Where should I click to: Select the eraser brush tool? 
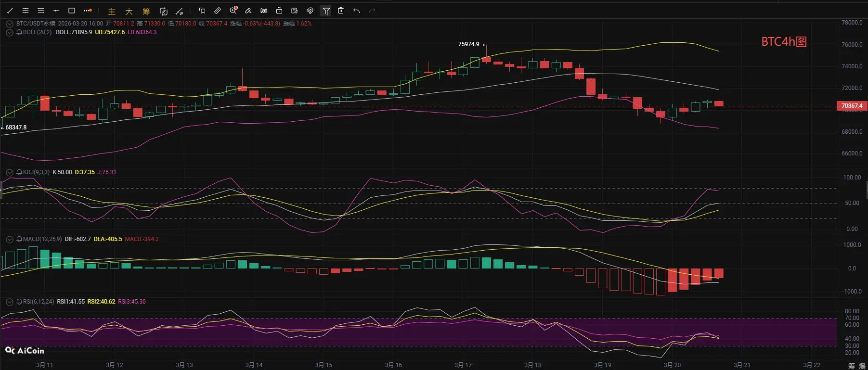coord(248,11)
